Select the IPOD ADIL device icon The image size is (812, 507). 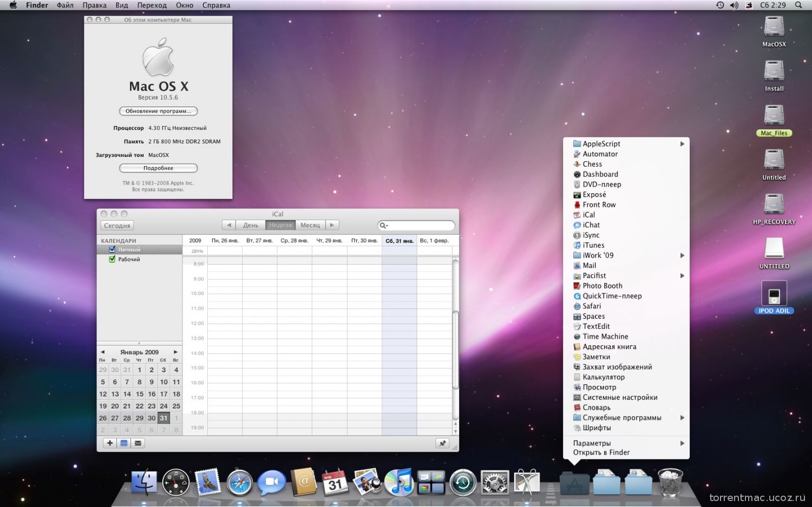pyautogui.click(x=774, y=298)
